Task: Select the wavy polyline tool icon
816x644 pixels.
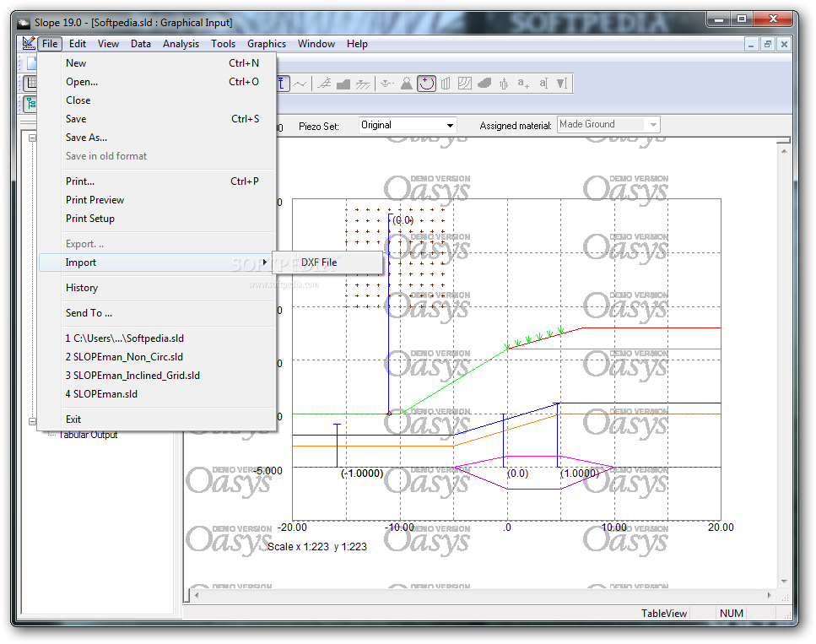Action: [300, 84]
